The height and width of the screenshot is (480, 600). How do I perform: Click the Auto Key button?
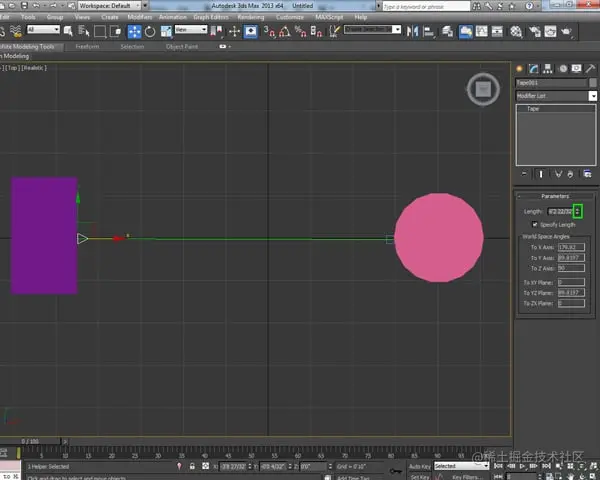(419, 467)
